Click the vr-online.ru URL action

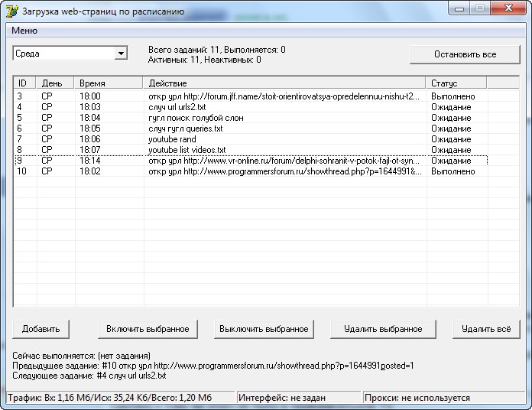tap(284, 161)
